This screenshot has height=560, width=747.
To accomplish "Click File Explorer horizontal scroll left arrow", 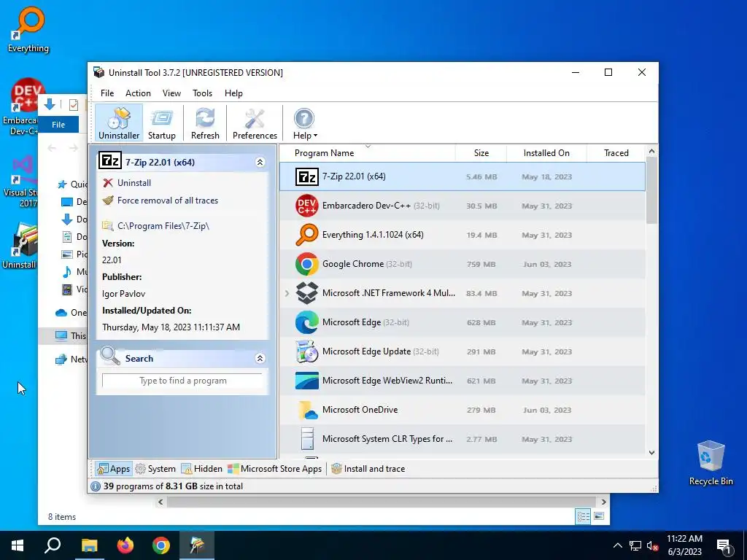I will pyautogui.click(x=160, y=502).
